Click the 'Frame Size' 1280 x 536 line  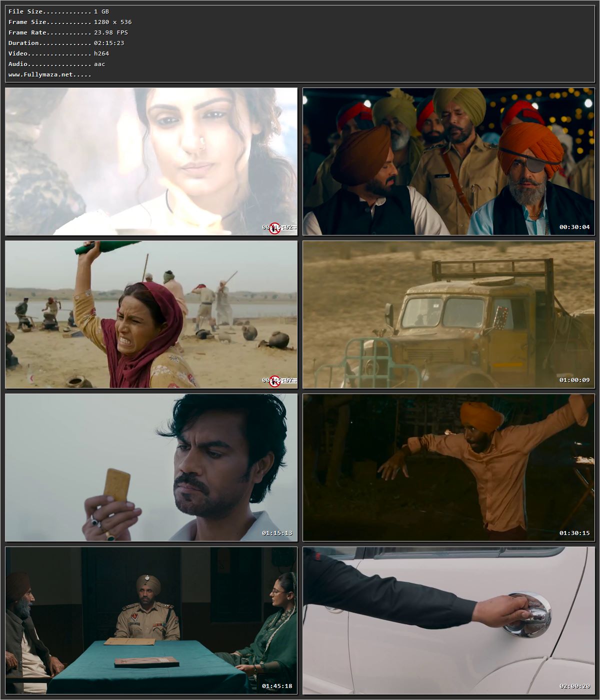tap(70, 22)
